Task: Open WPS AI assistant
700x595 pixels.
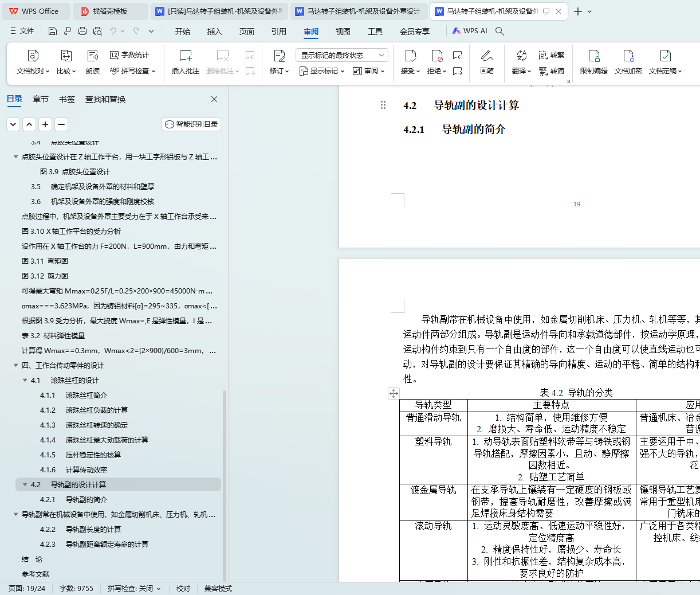Action: (x=470, y=31)
